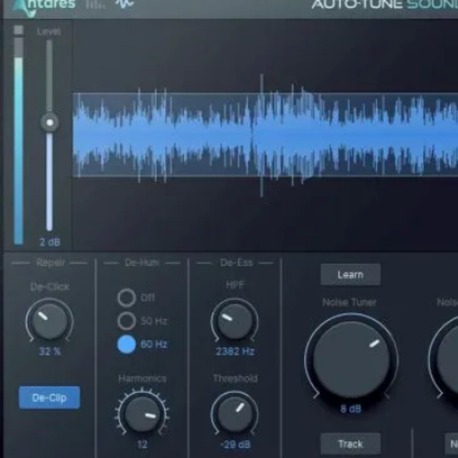The height and width of the screenshot is (458, 458).
Task: Click the De-Click knob
Action: pos(50,321)
